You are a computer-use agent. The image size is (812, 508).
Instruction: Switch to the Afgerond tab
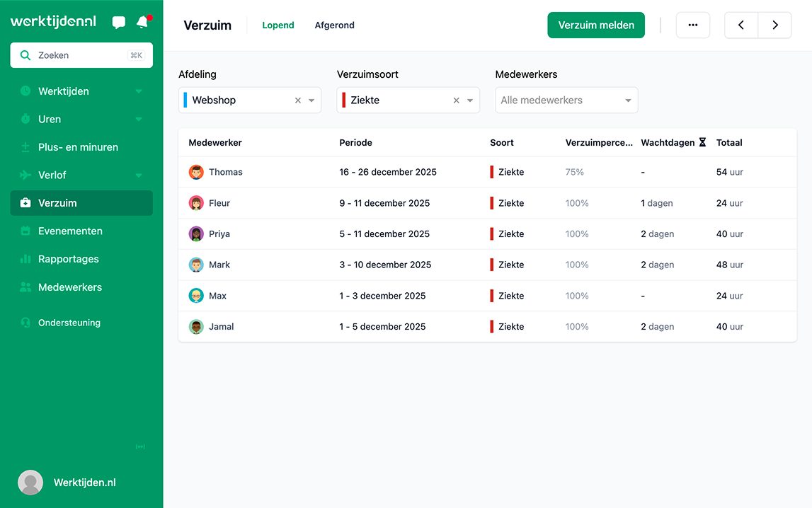click(x=334, y=25)
